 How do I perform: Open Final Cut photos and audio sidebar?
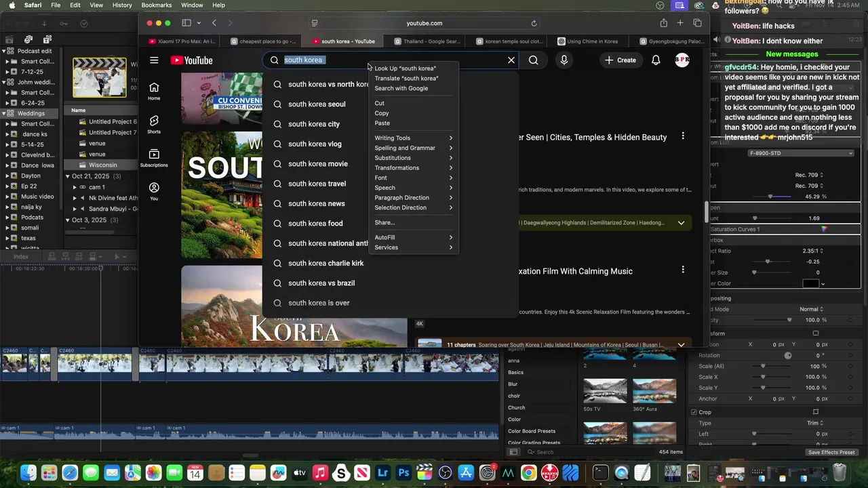point(28,39)
